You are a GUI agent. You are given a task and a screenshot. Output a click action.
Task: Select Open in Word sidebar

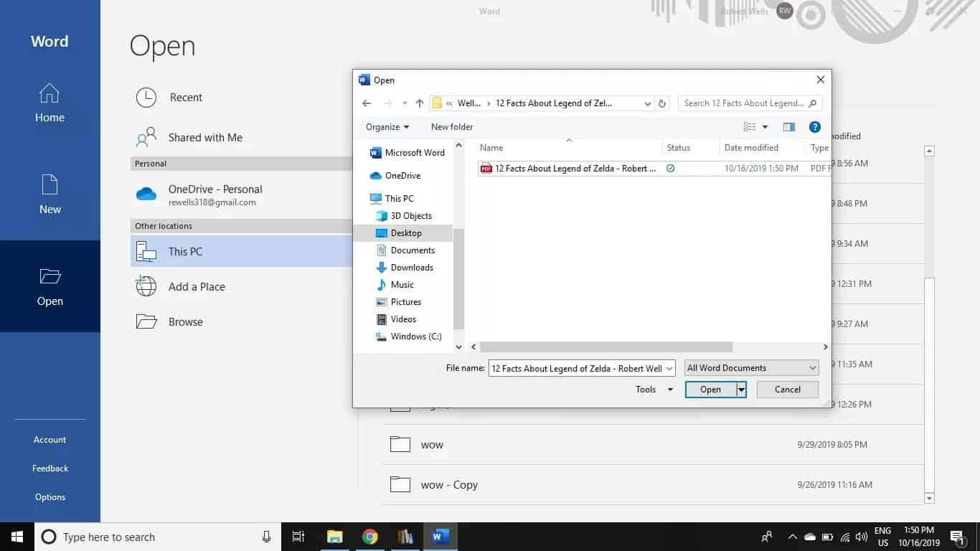(50, 286)
